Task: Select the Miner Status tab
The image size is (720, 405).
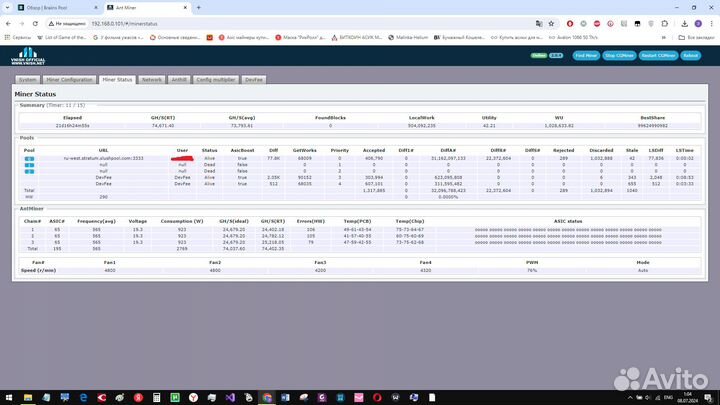Action: 117,80
